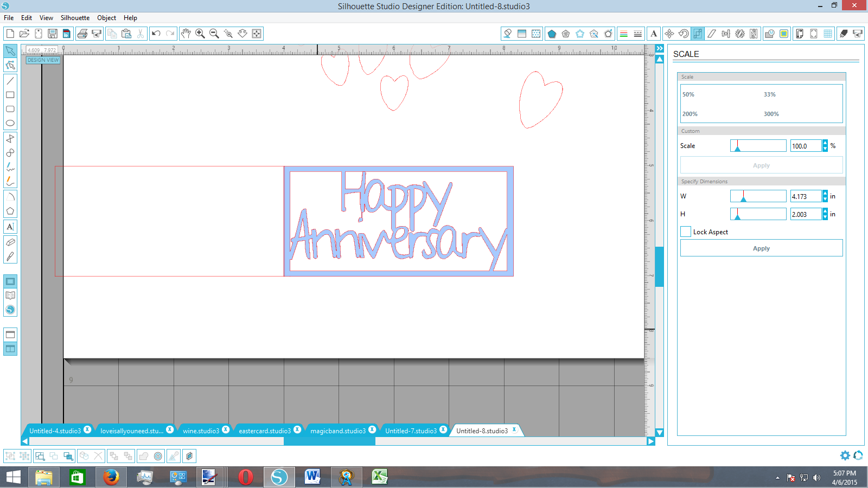
Task: Adjust the custom Scale slider
Action: pos(758,146)
